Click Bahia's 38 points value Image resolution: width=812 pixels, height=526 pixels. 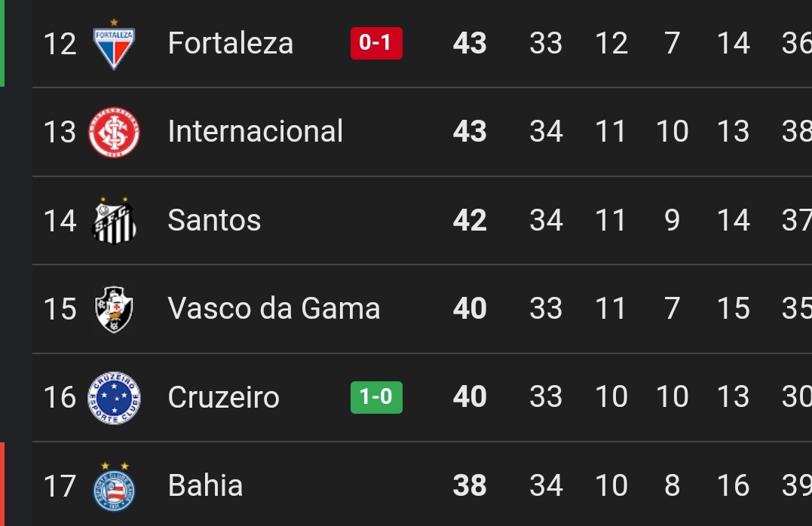(470, 486)
